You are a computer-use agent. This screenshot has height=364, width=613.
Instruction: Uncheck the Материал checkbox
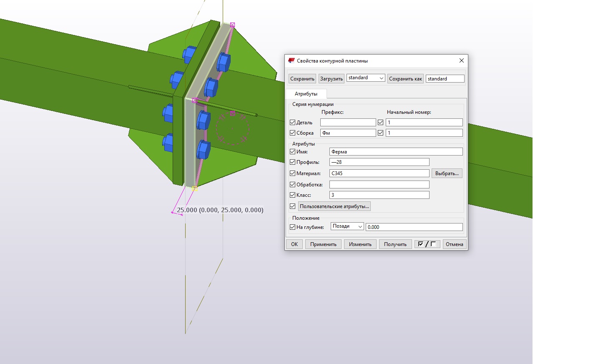point(293,173)
